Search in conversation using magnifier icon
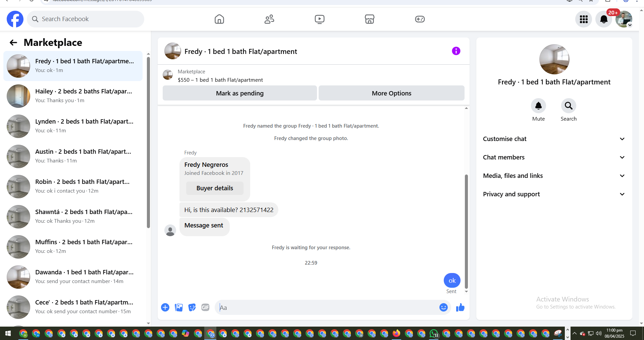This screenshot has height=340, width=644. click(x=569, y=106)
